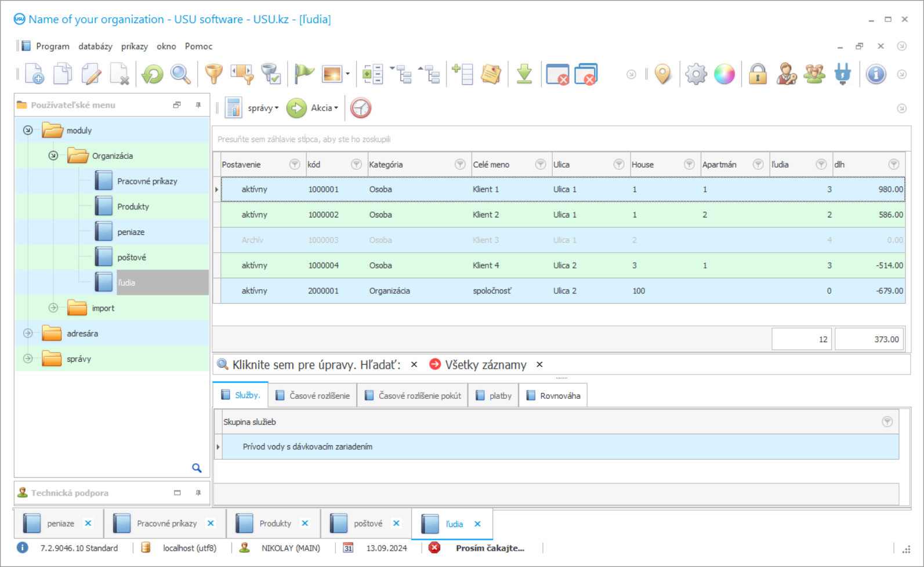The height and width of the screenshot is (567, 924).
Task: Expand the adresára tree folder
Action: click(28, 333)
